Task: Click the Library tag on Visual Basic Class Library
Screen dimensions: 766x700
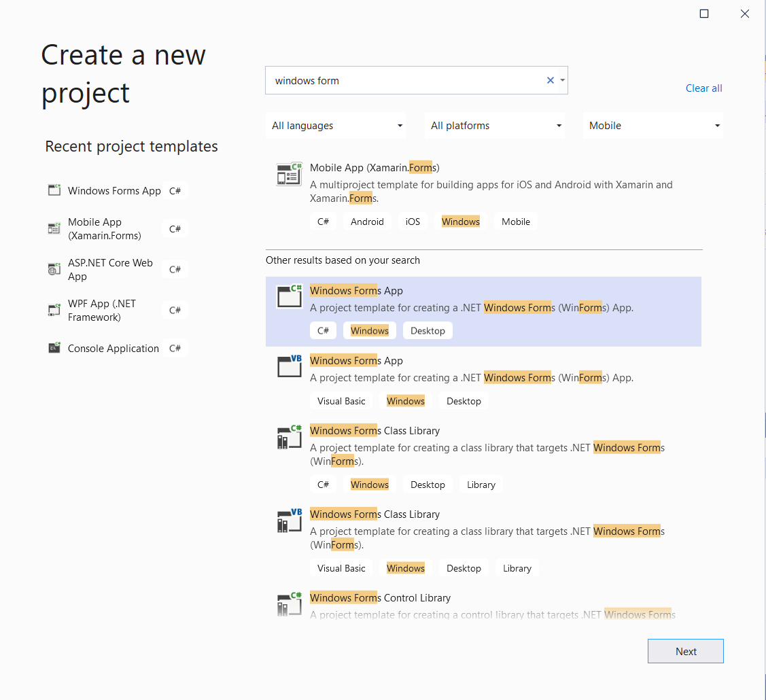Action: coord(517,568)
